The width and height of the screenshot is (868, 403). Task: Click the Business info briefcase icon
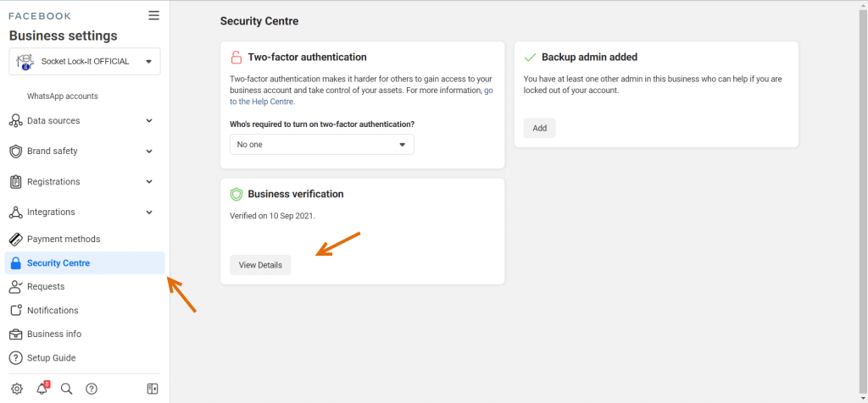coord(16,334)
